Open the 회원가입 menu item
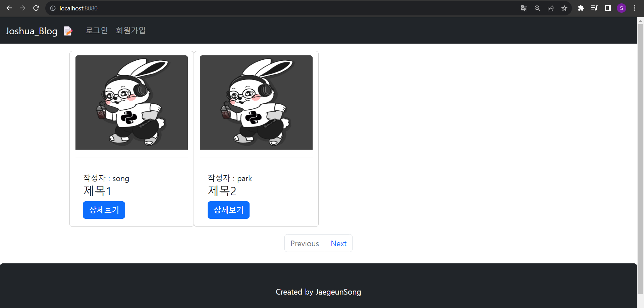Screen dimensions: 644x308 click(130, 31)
